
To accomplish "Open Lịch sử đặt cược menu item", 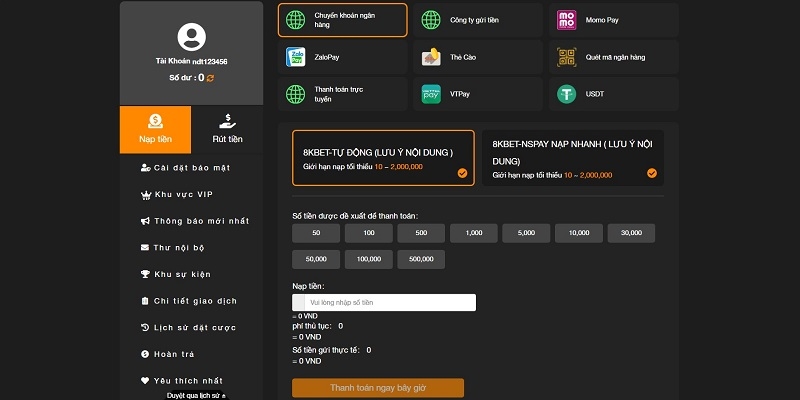I will [x=194, y=327].
